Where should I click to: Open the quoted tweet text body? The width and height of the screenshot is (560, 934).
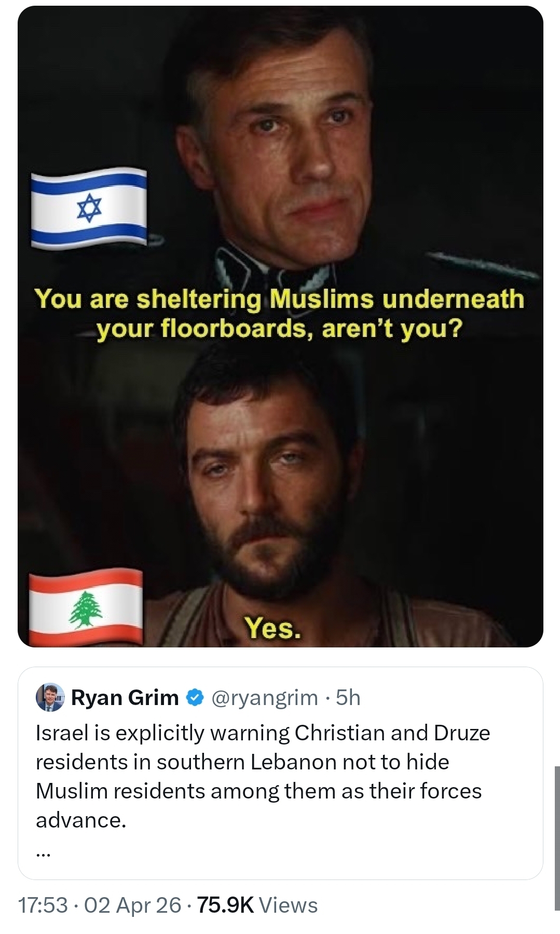[x=259, y=776]
